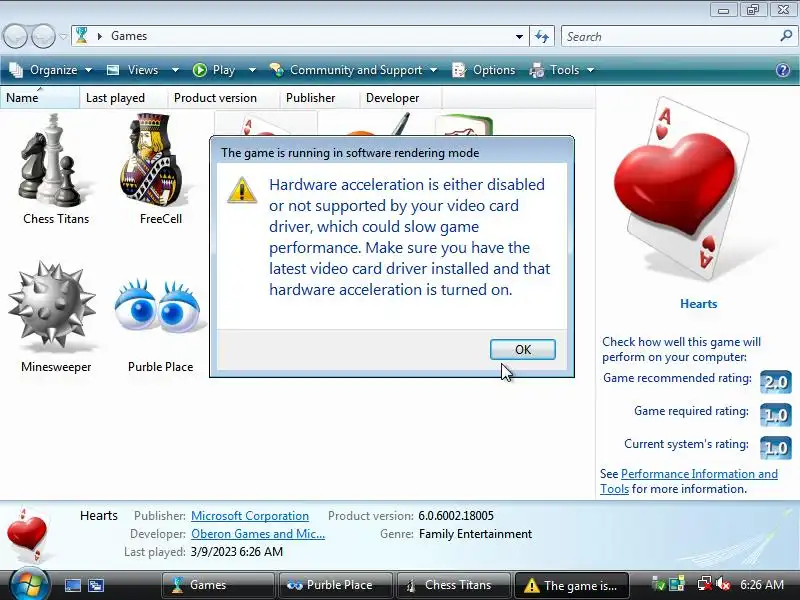Click the Hearts icon in details pane
The width and height of the screenshot is (800, 600).
[x=28, y=534]
